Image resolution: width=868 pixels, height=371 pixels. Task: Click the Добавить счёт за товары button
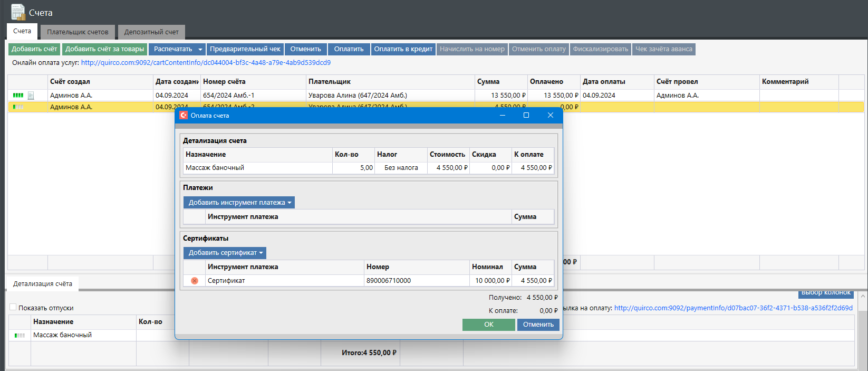tap(104, 49)
